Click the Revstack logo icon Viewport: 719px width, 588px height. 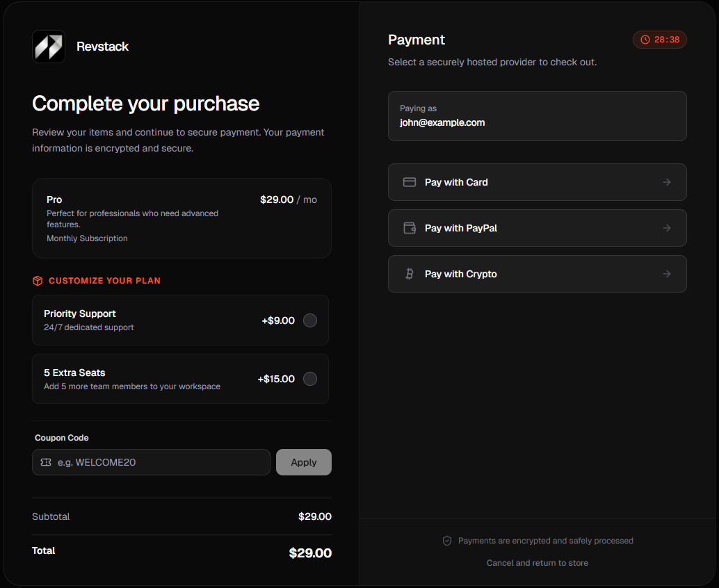coord(47,47)
